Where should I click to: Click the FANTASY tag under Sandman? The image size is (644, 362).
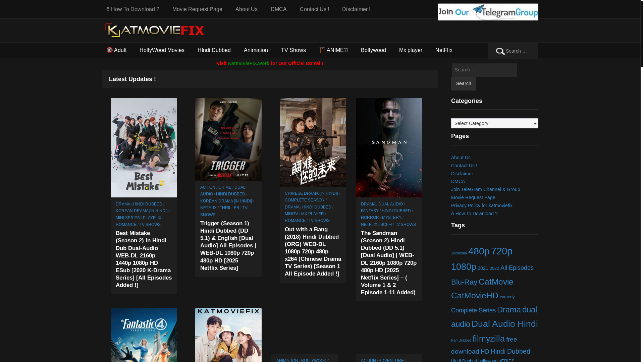(370, 211)
